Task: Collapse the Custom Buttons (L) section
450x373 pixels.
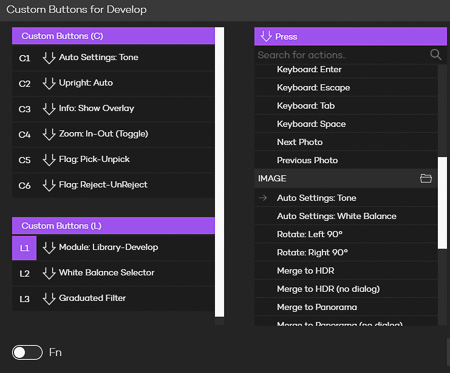Action: point(113,226)
